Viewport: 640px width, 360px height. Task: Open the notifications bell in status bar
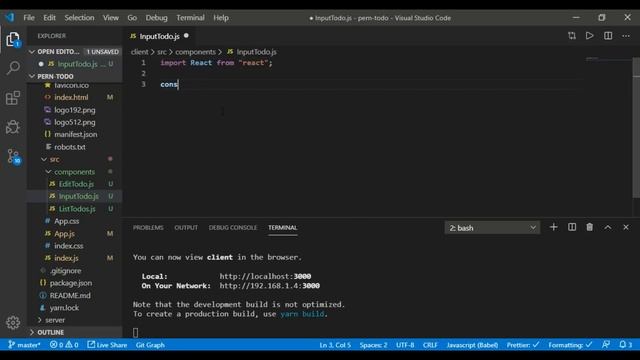[625, 345]
